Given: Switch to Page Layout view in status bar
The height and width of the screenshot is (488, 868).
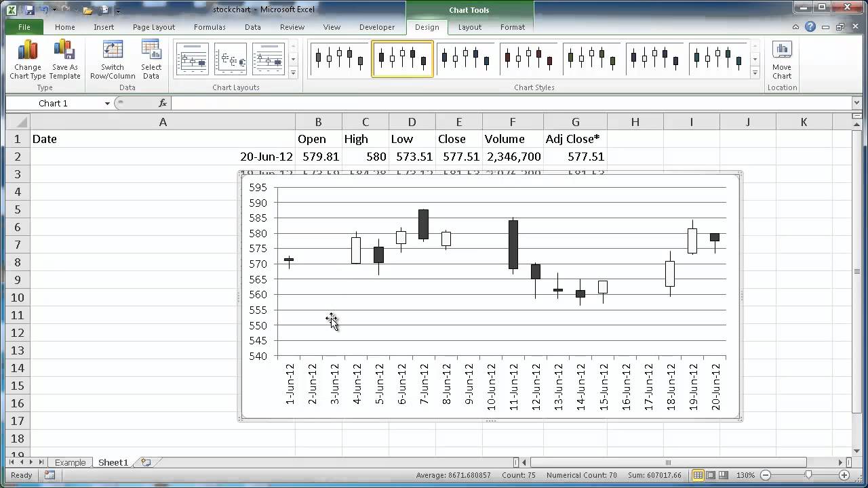Looking at the screenshot, I should point(711,475).
